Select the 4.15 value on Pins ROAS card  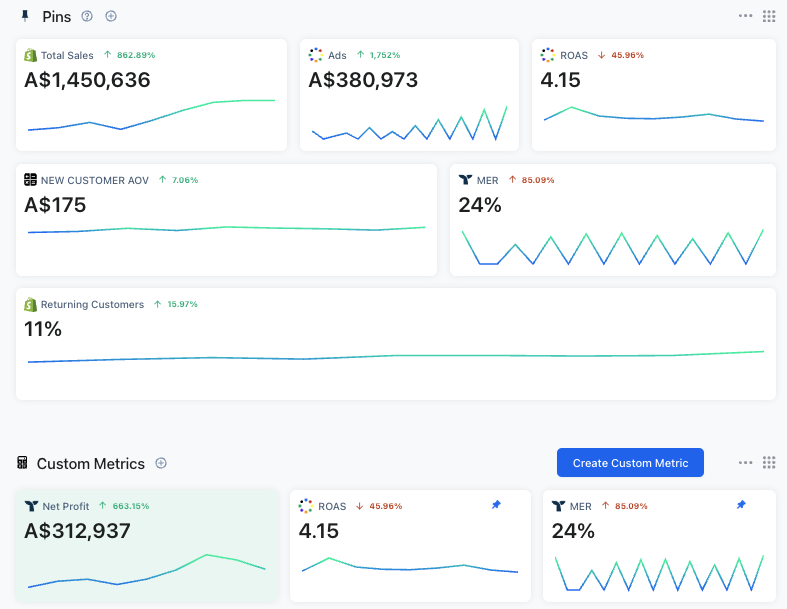click(x=560, y=80)
